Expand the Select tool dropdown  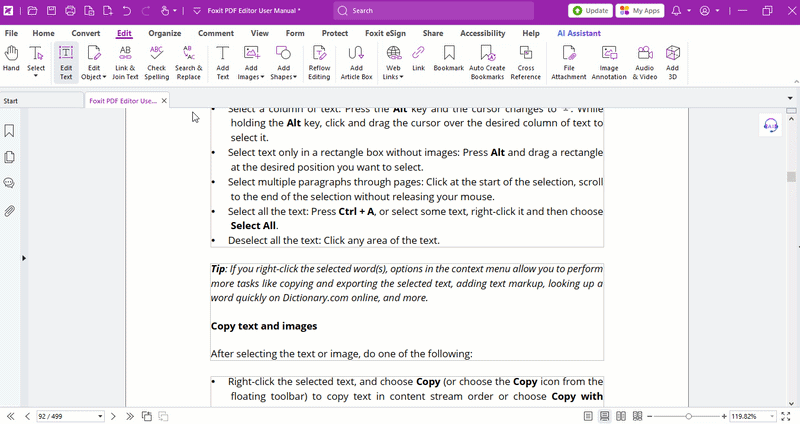pyautogui.click(x=36, y=76)
